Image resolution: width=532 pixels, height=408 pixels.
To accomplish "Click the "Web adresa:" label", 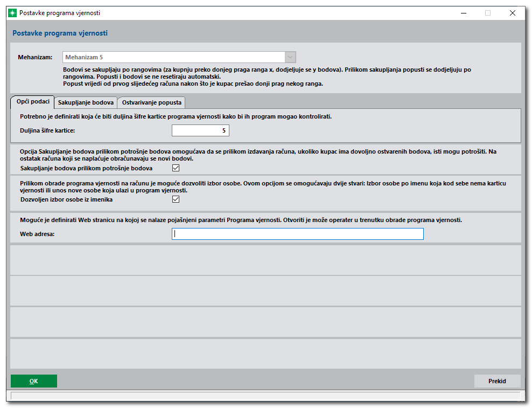I will [x=37, y=234].
